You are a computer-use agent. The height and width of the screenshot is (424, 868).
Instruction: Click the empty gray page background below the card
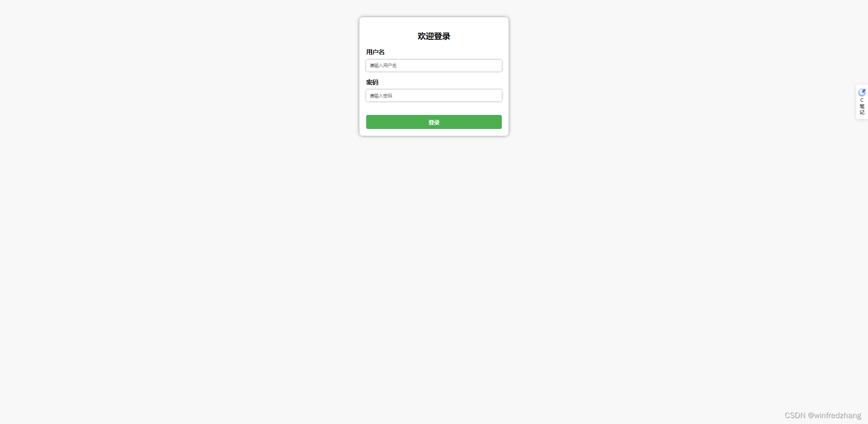coord(434,272)
